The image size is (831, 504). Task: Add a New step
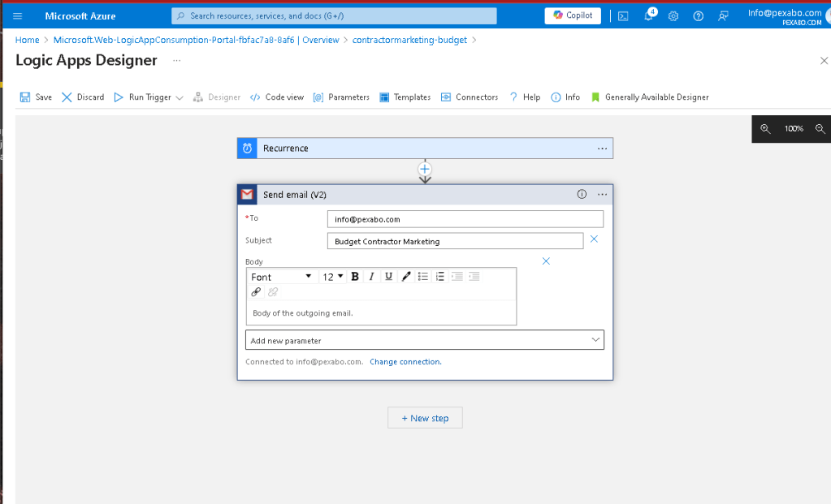(425, 418)
